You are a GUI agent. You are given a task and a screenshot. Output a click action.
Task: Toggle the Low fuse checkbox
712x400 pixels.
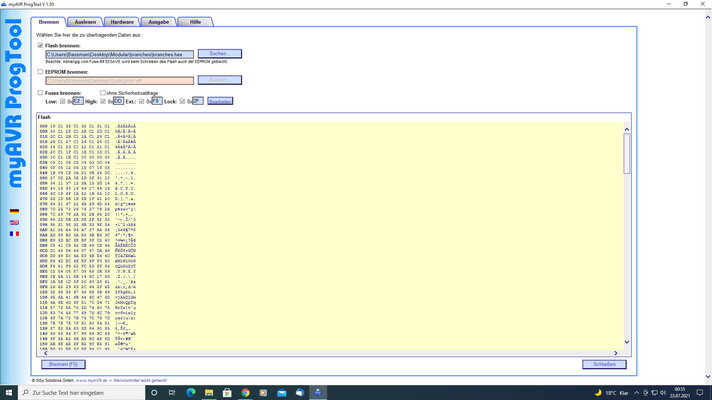(x=63, y=101)
